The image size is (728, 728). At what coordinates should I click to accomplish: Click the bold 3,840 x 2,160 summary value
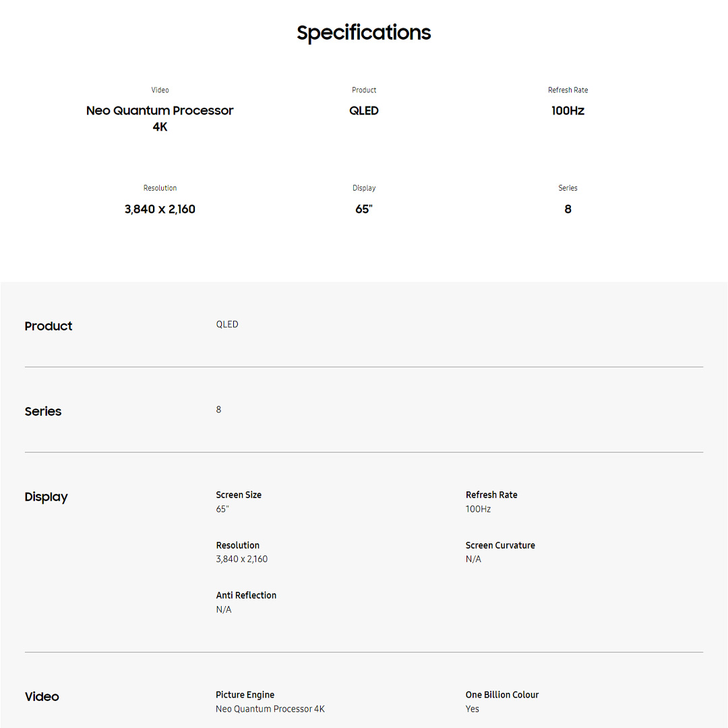tap(160, 209)
